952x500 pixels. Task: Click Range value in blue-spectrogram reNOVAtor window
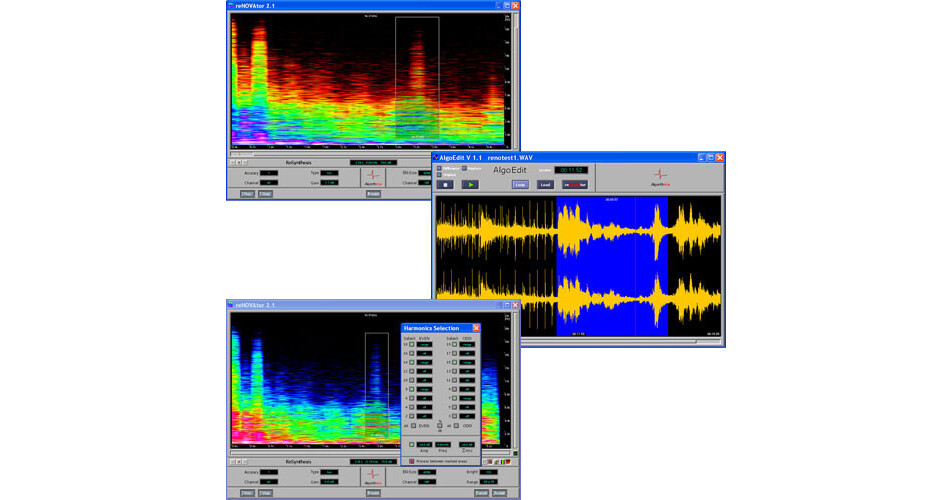(x=488, y=482)
